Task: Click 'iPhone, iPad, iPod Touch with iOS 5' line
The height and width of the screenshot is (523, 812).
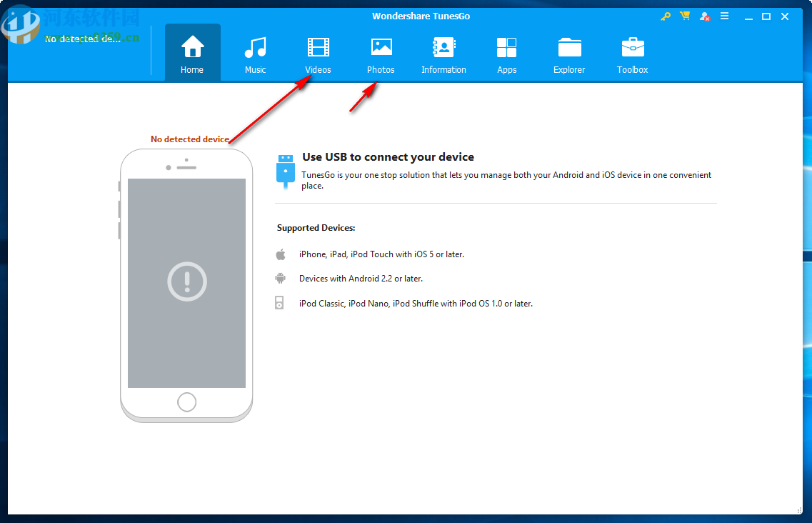Action: tap(381, 254)
